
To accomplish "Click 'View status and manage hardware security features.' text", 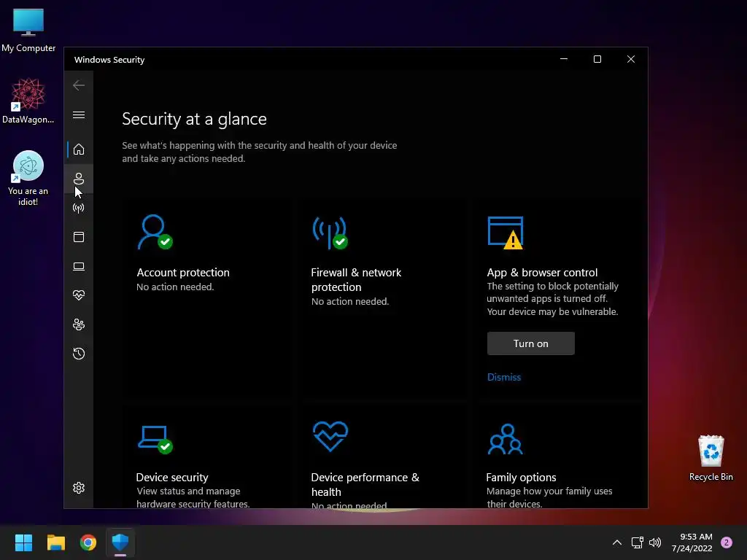I will [193, 497].
